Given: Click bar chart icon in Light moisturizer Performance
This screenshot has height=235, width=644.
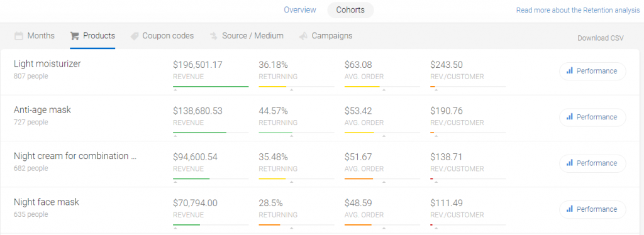Looking at the screenshot, I should pos(569,70).
